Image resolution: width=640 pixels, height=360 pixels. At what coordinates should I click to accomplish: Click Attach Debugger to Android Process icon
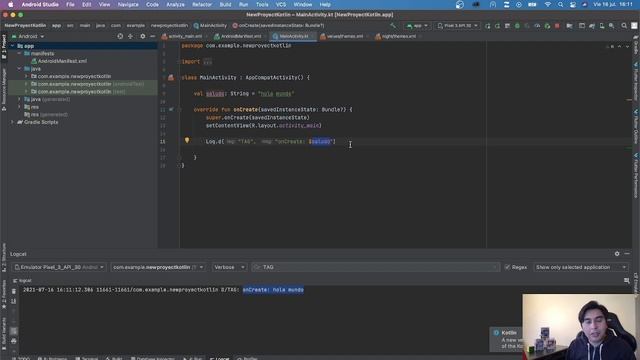[547, 25]
